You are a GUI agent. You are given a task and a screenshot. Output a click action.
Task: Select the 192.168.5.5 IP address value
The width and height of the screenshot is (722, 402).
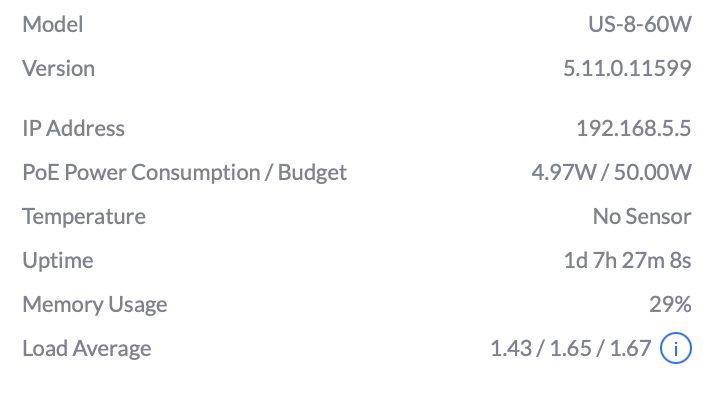634,128
